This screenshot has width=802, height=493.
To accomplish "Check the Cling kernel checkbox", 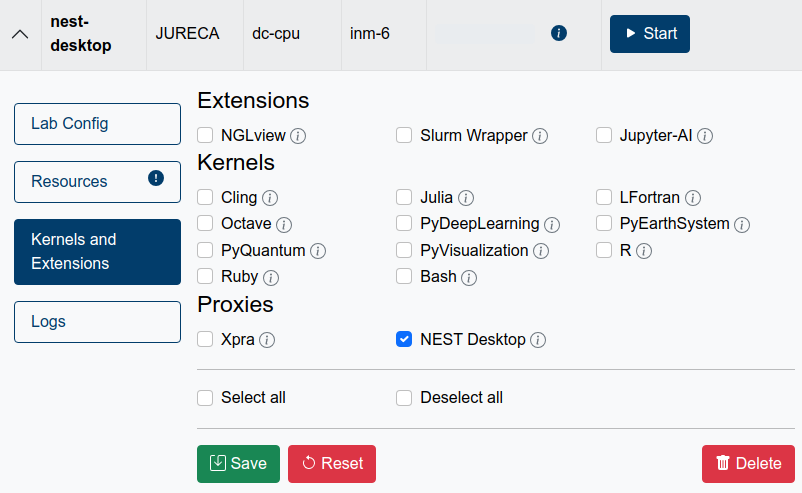I will [x=205, y=197].
